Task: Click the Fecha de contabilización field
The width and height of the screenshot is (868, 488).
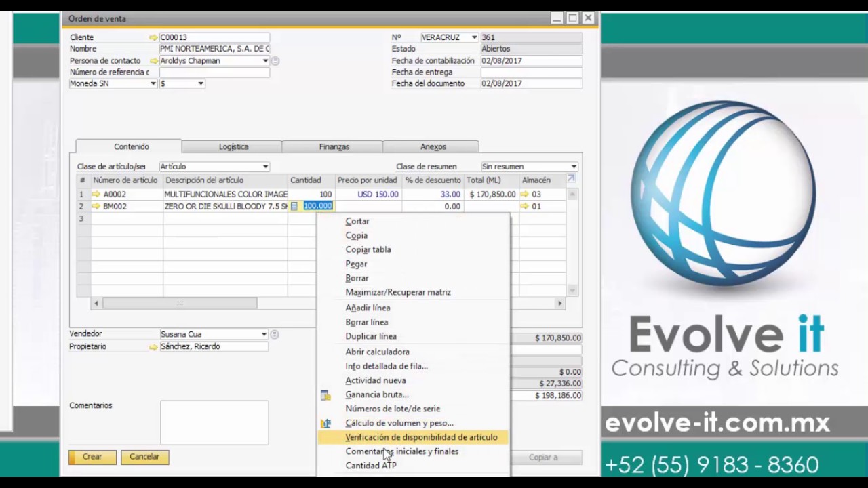Action: point(531,60)
